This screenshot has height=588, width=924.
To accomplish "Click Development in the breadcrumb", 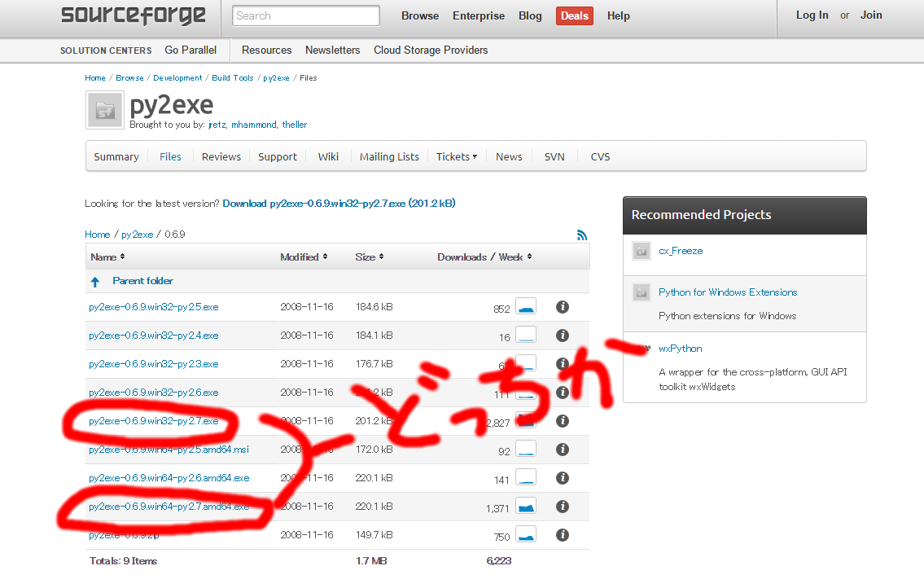I will pos(177,78).
